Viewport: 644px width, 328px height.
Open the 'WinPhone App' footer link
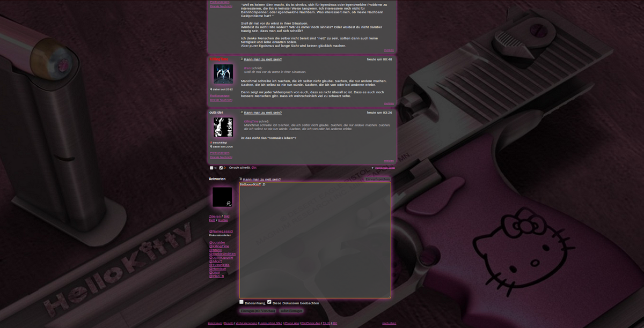click(x=311, y=323)
